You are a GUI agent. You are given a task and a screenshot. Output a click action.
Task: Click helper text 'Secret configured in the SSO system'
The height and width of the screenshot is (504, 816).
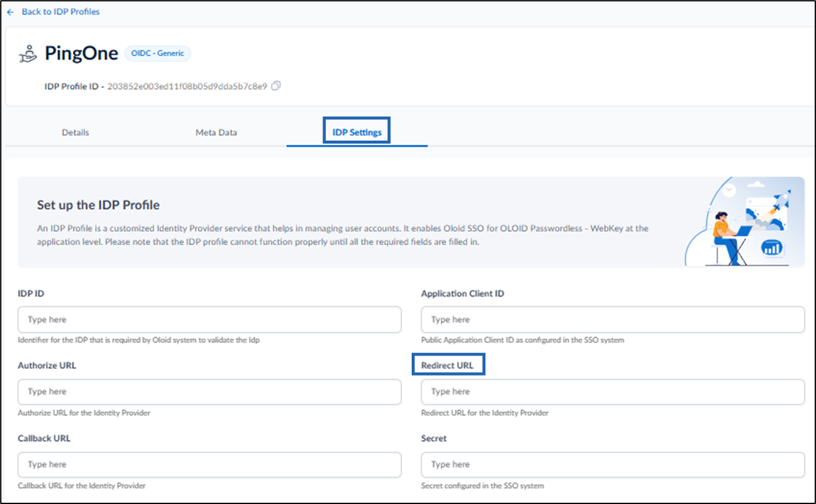[482, 486]
